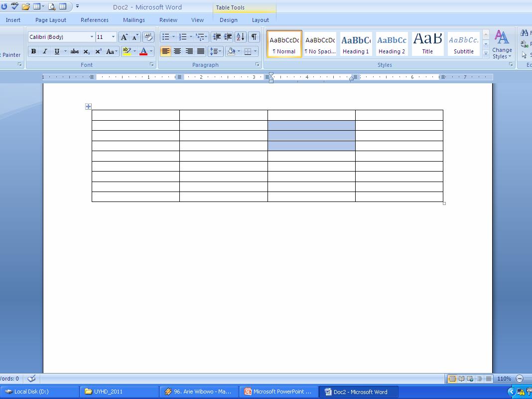Apply subscript formatting

[x=87, y=51]
